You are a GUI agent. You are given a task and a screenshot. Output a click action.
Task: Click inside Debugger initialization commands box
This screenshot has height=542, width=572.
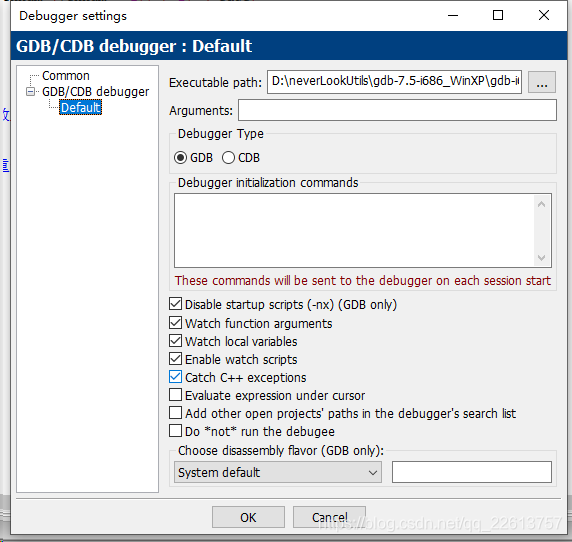pyautogui.click(x=363, y=231)
